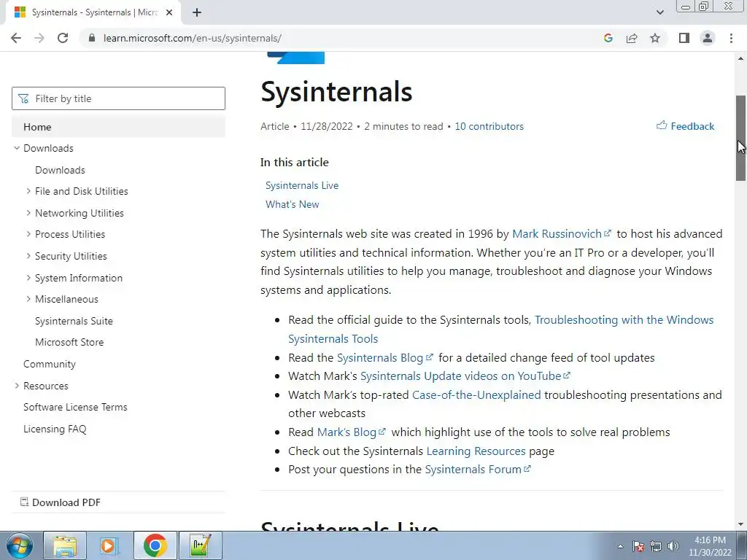The width and height of the screenshot is (747, 560).
Task: Open the Chrome profile avatar
Action: (708, 38)
